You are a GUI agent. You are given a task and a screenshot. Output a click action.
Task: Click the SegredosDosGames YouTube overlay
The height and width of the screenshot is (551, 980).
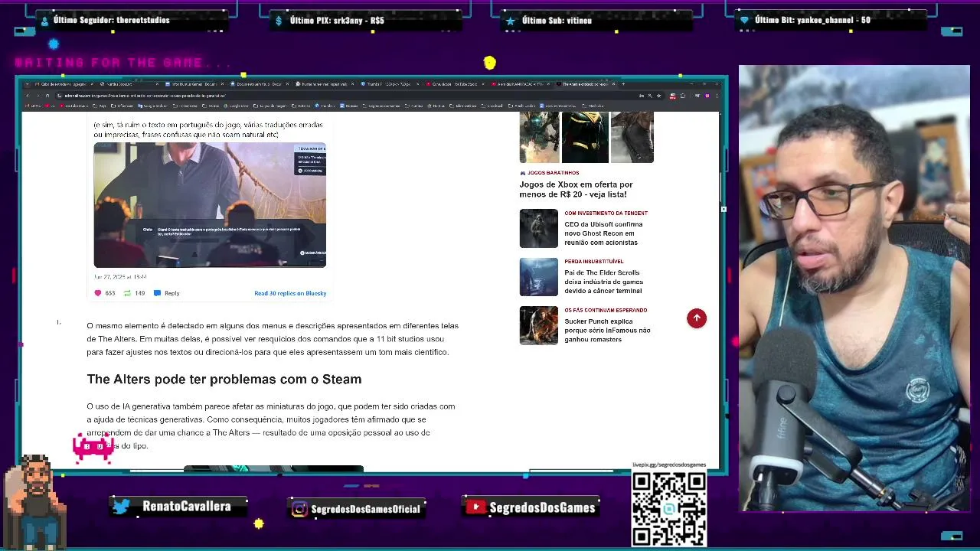(x=531, y=507)
